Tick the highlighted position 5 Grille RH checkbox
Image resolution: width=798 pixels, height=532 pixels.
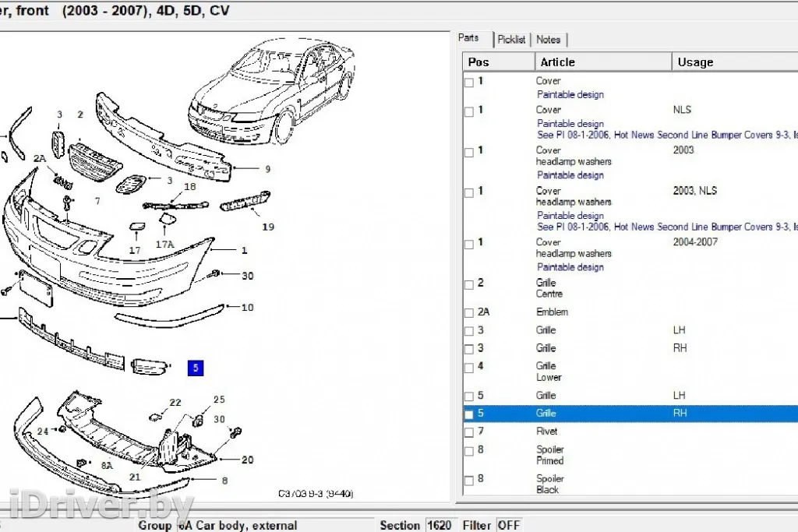469,414
